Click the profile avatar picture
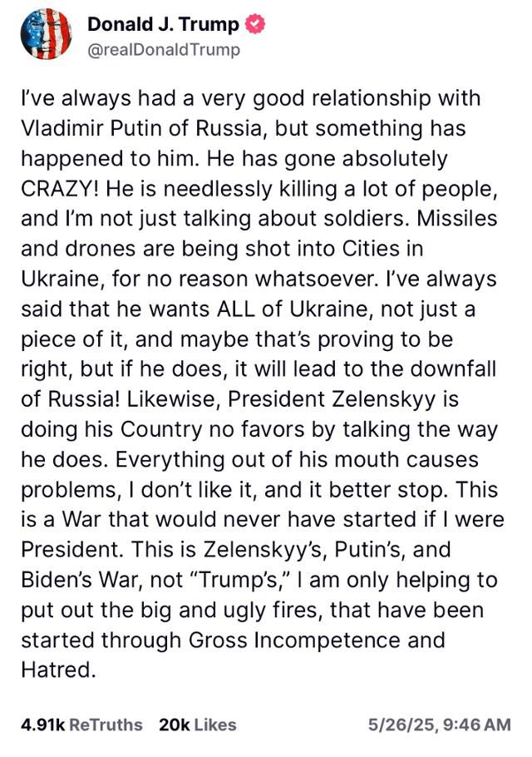 click(x=47, y=34)
